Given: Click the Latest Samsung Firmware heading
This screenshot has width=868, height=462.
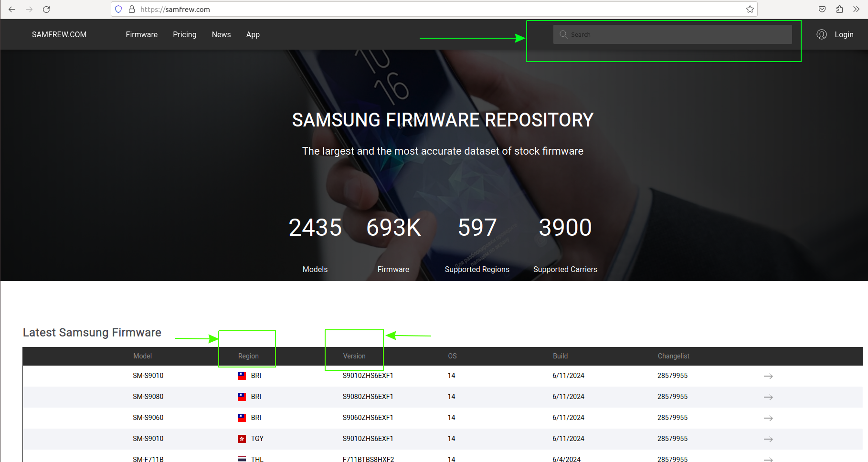Looking at the screenshot, I should coord(92,333).
